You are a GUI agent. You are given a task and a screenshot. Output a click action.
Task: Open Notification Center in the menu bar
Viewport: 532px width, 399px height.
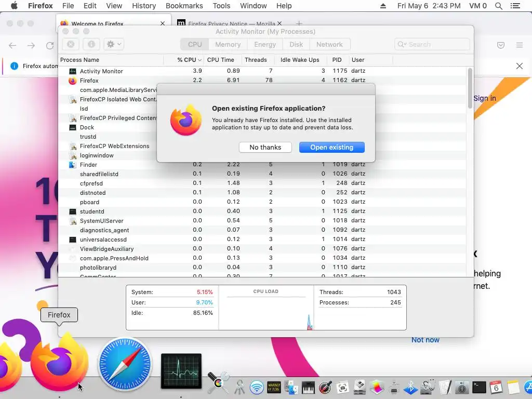click(515, 6)
